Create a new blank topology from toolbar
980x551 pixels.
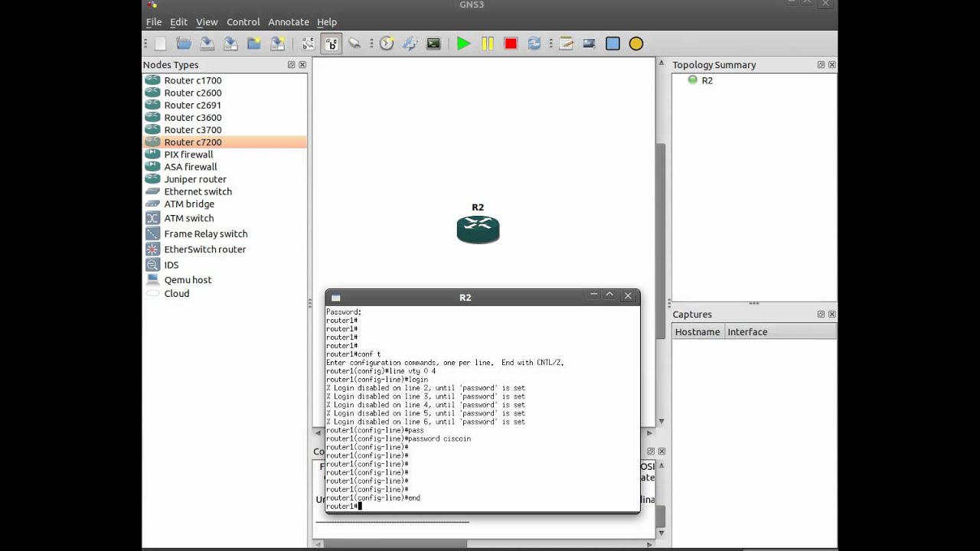(160, 44)
